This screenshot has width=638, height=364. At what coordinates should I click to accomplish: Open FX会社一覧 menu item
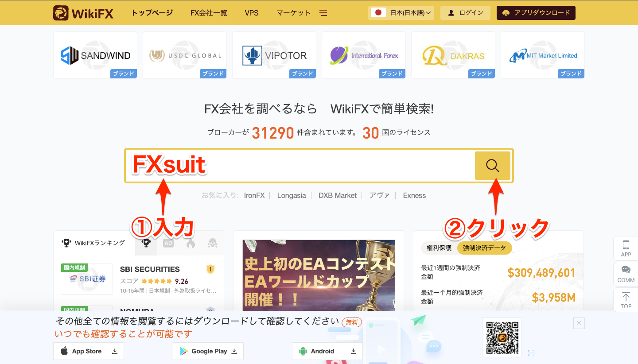[209, 13]
